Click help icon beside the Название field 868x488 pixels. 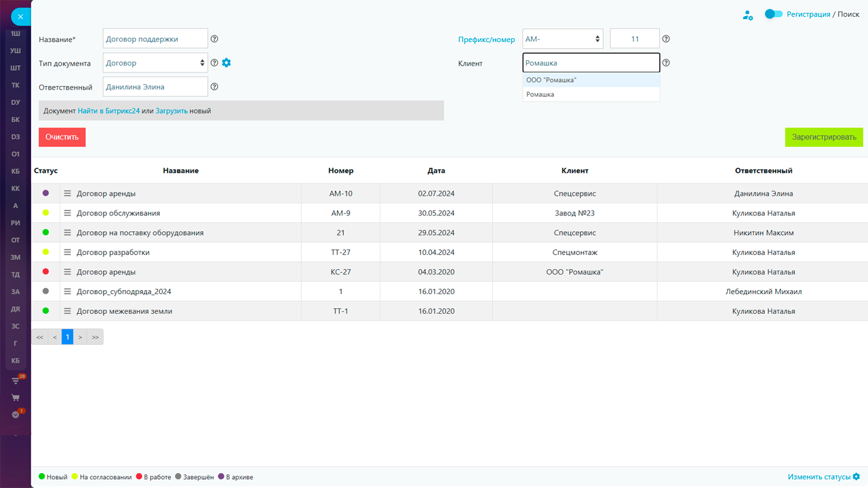point(214,39)
